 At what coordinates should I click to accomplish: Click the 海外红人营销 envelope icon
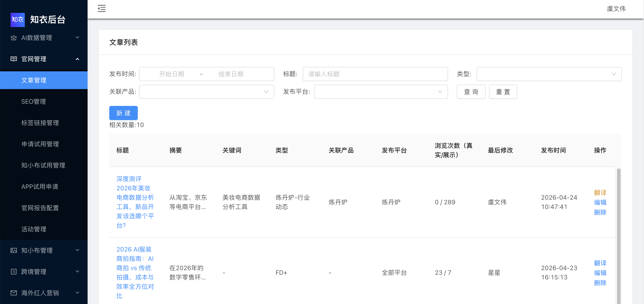pos(13,293)
